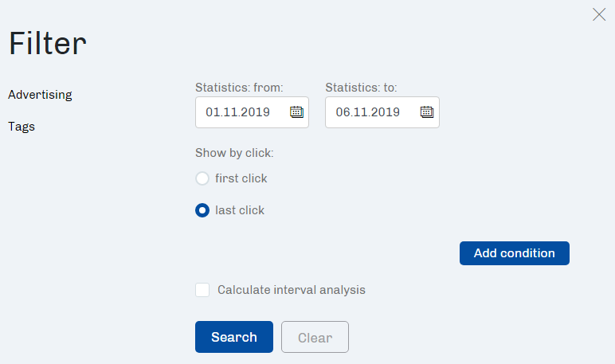
Task: Open calendar picker for Statistics to date
Action: (427, 112)
